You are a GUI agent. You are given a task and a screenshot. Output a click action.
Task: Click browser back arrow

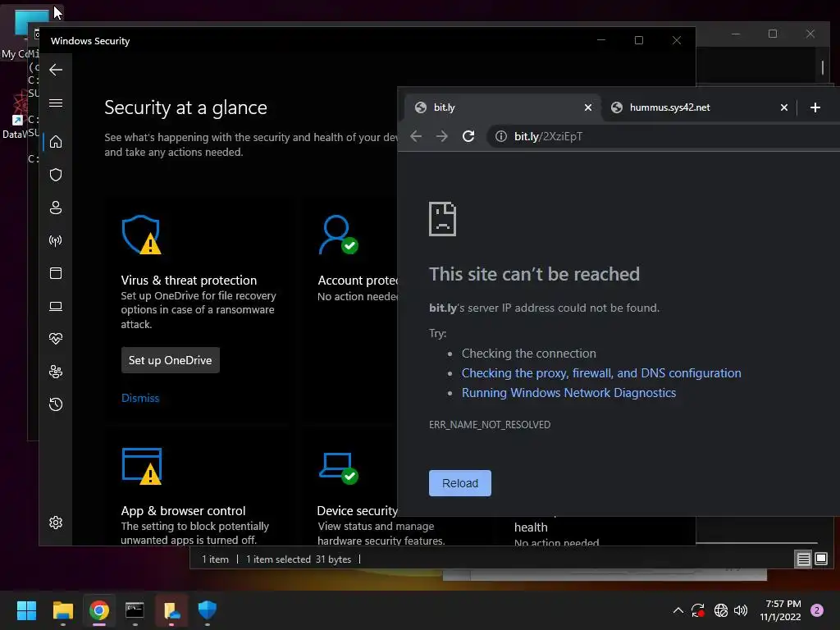tap(416, 136)
